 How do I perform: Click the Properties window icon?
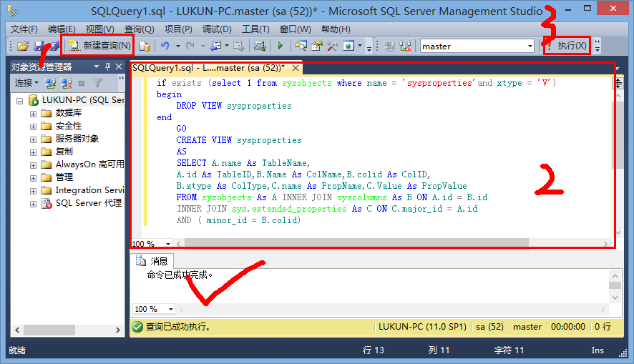(317, 46)
